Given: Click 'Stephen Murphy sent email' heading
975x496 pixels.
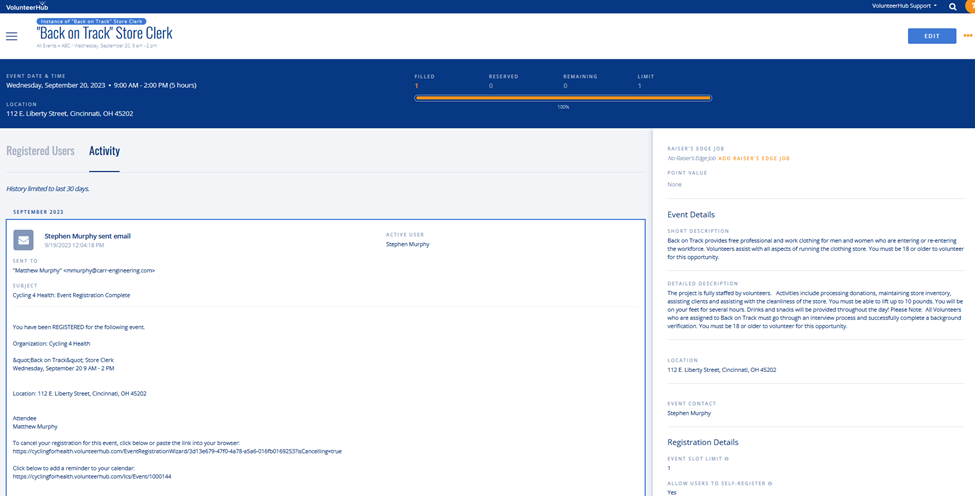Looking at the screenshot, I should (88, 236).
